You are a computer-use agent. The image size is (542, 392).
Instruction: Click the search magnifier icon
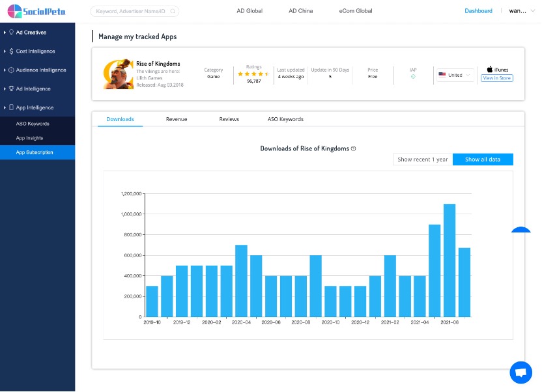coord(173,12)
